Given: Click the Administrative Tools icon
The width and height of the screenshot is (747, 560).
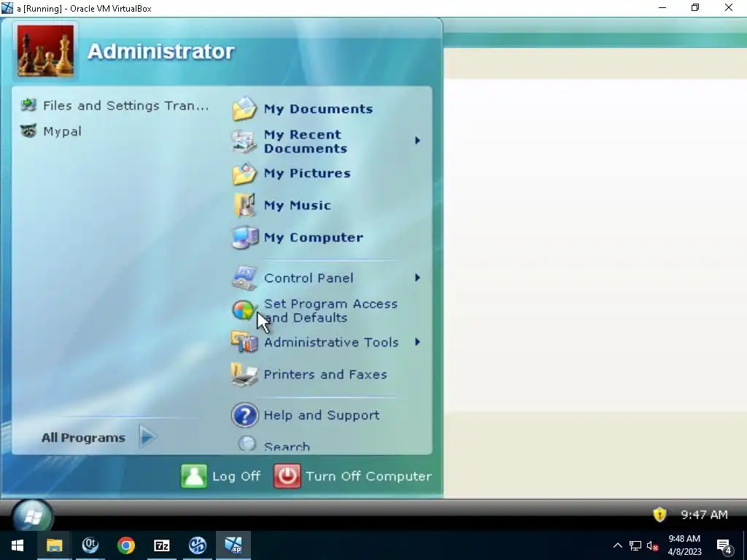Looking at the screenshot, I should coord(244,342).
